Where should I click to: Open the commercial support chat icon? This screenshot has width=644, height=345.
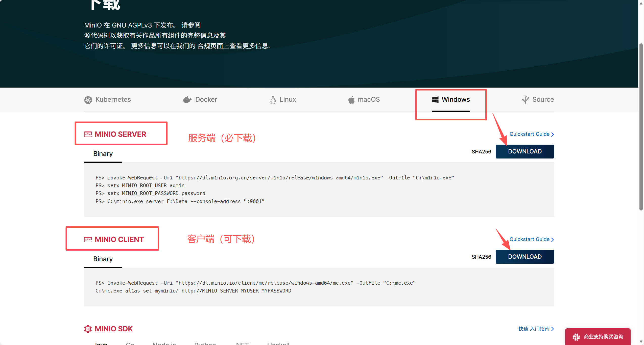coord(576,337)
